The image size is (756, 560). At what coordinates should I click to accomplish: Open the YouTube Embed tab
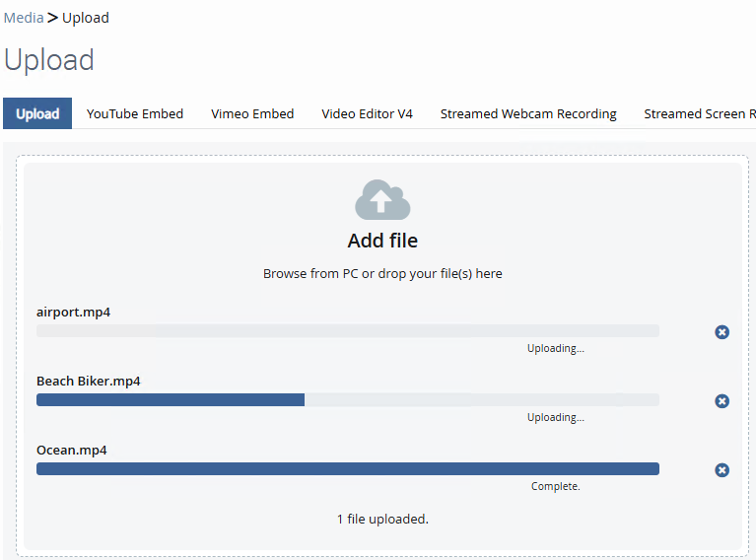point(135,113)
